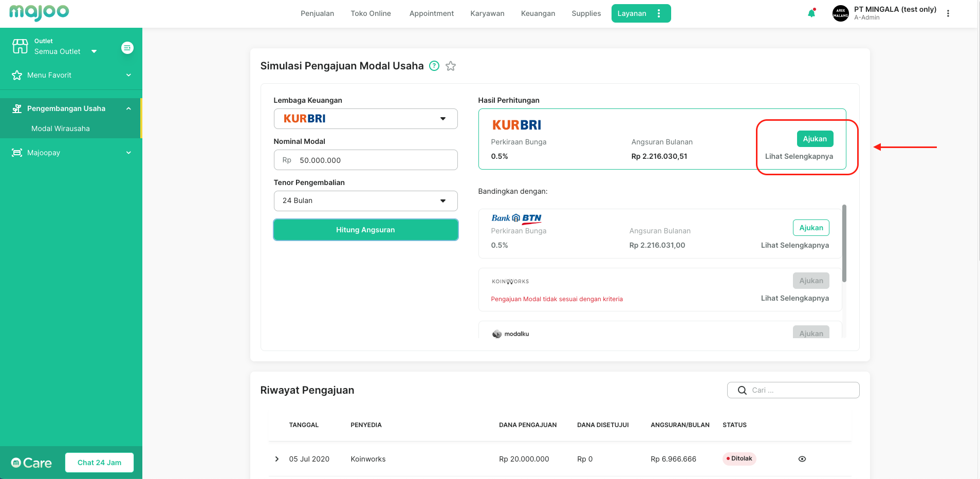The height and width of the screenshot is (479, 980).
Task: Click the Menu Favorit star icon
Action: click(17, 75)
